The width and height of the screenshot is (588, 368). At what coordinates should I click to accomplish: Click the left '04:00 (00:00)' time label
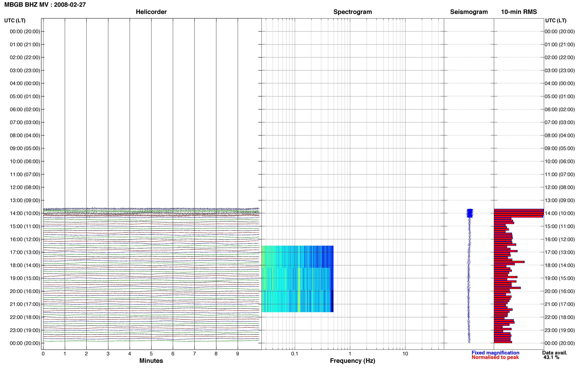tap(25, 83)
